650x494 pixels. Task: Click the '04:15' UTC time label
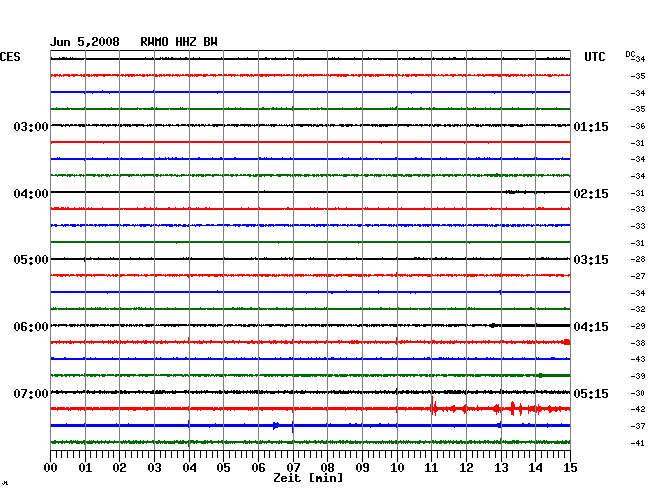click(x=591, y=327)
